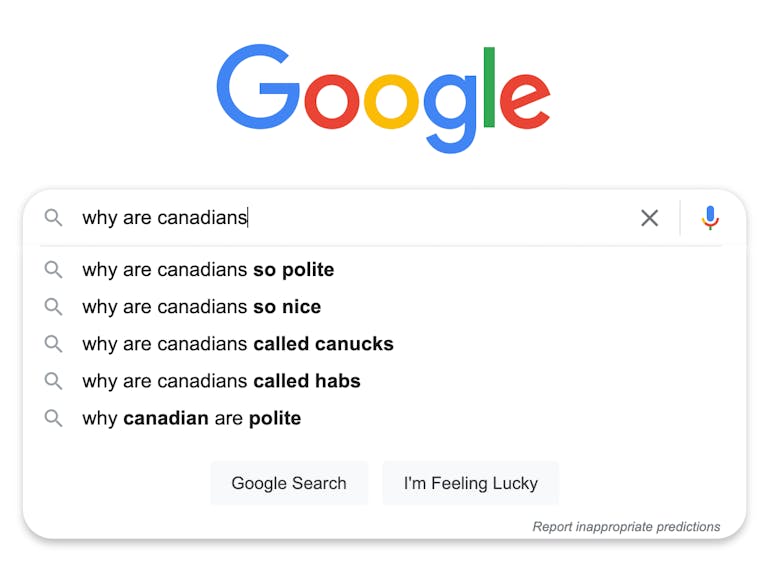Choose suggestion "why are canadians called habs"
The width and height of the screenshot is (768, 569).
pyautogui.click(x=221, y=381)
